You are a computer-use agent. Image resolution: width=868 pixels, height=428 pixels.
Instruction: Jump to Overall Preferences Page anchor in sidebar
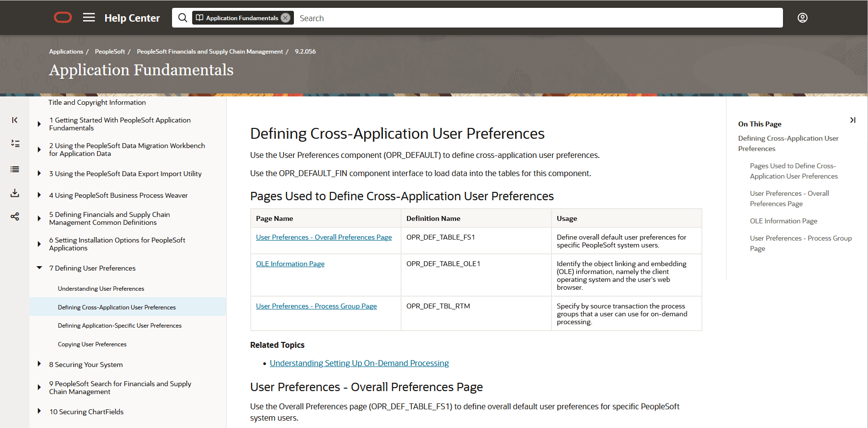[789, 199]
